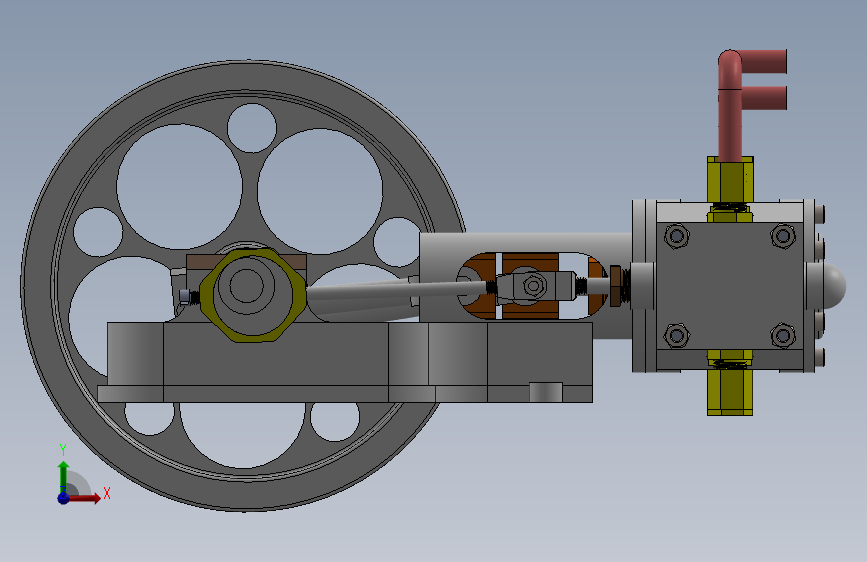Select the brown gland nut on the piston rod

tap(615, 285)
